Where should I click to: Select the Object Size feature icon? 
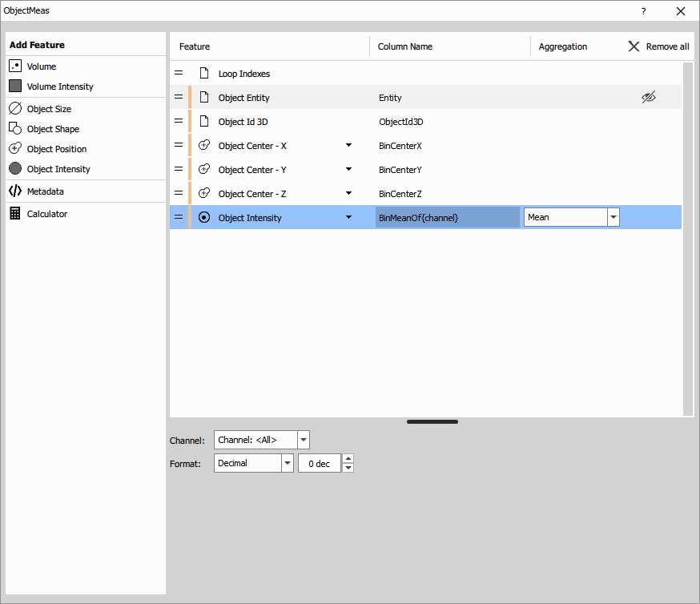(15, 109)
